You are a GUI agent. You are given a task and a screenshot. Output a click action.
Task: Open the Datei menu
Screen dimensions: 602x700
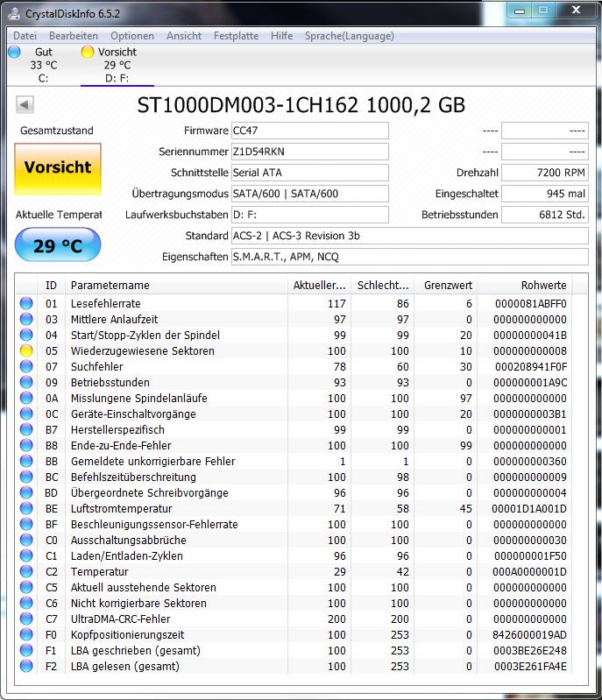[x=25, y=36]
